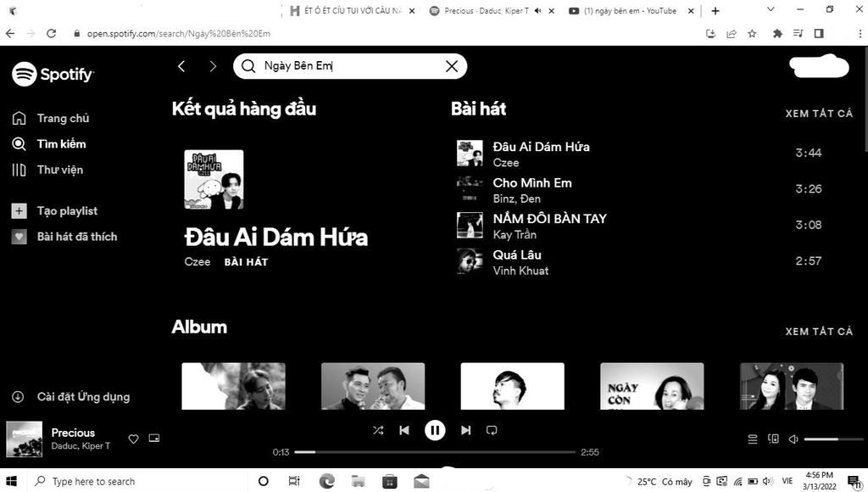This screenshot has width=868, height=492.
Task: Bookmark this page with star icon
Action: (752, 33)
